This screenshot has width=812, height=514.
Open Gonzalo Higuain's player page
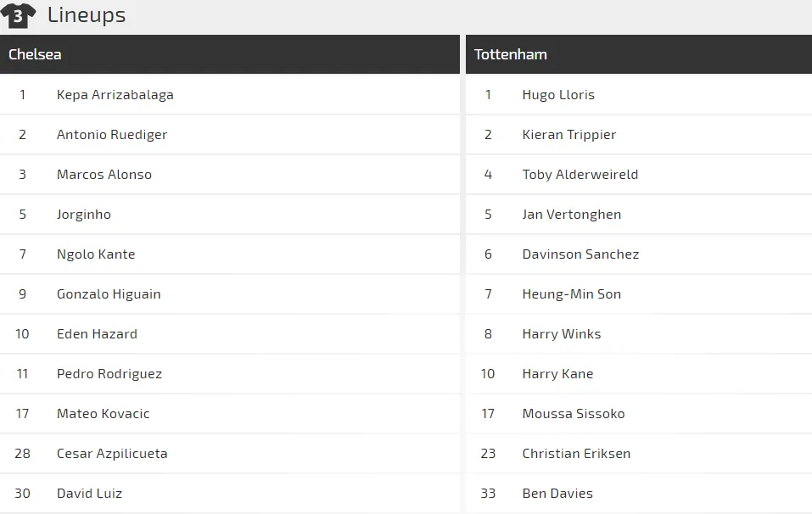(x=109, y=293)
